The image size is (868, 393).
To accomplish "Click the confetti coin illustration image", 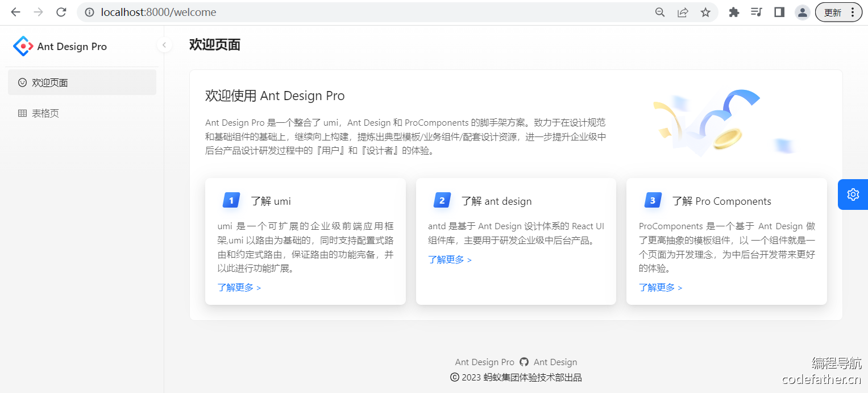I will [725, 122].
